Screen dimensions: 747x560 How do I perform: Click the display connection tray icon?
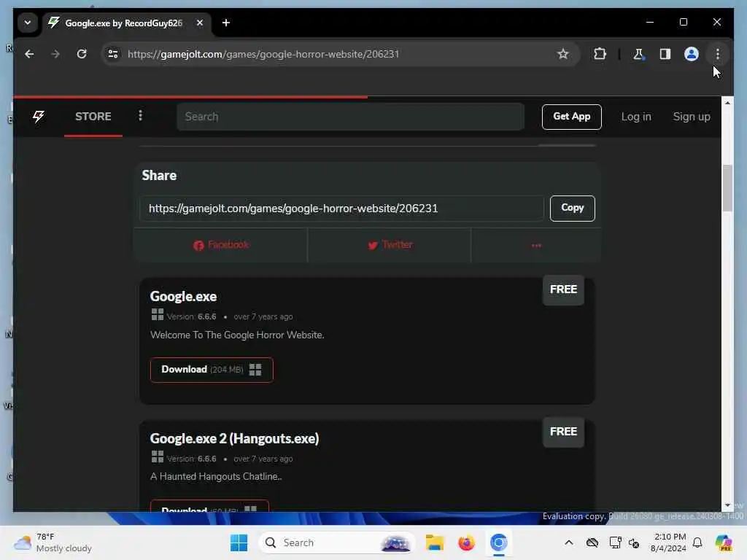(x=615, y=542)
